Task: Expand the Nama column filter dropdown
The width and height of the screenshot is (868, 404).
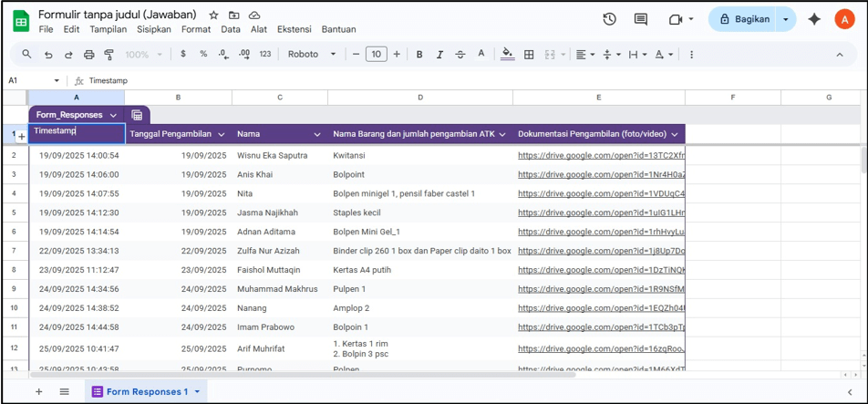Action: click(316, 135)
